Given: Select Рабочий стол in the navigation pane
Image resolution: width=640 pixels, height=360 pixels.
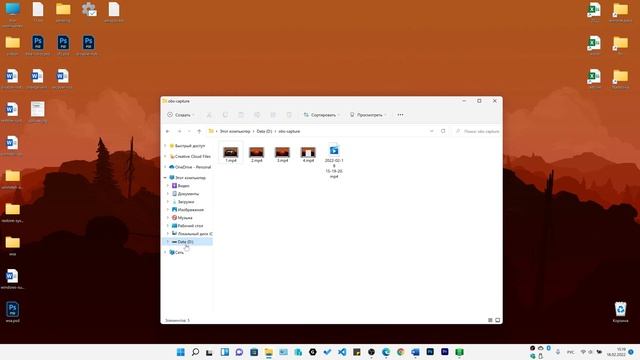Looking at the screenshot, I should [x=187, y=226].
